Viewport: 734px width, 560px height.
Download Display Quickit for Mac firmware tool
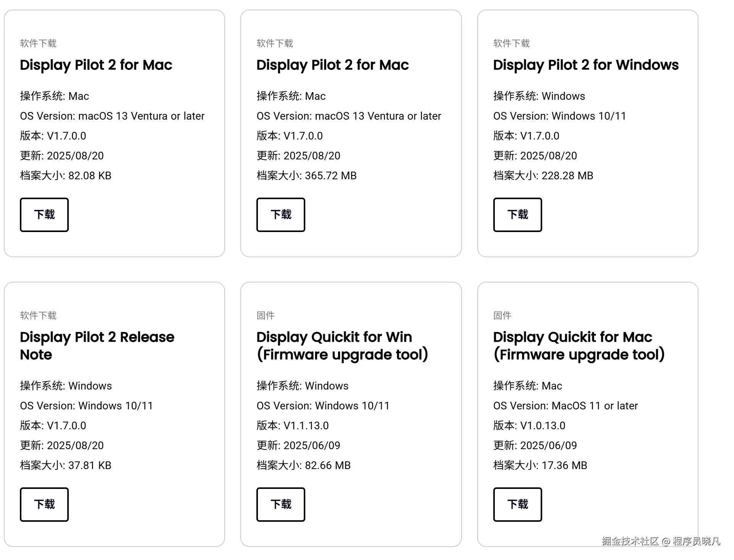point(517,505)
